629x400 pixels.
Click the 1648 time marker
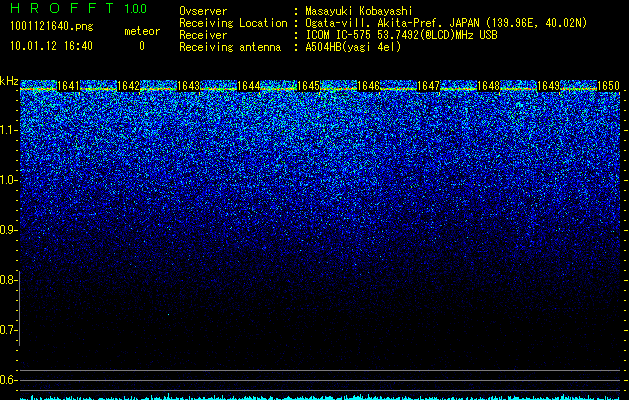pyautogui.click(x=489, y=86)
